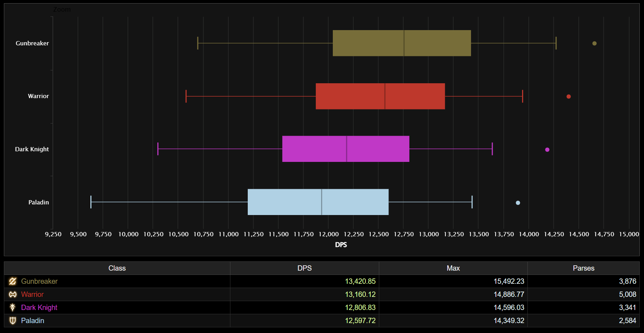The width and height of the screenshot is (644, 333).
Task: Click the Gunbreaker class icon
Action: pyautogui.click(x=13, y=281)
